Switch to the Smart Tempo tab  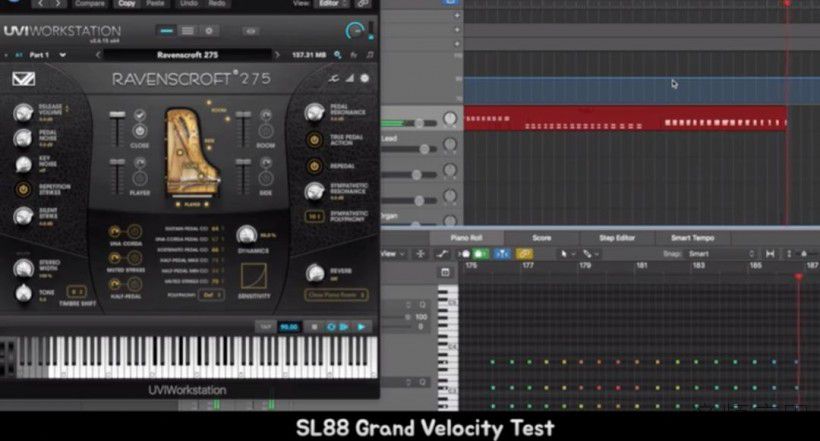(692, 238)
